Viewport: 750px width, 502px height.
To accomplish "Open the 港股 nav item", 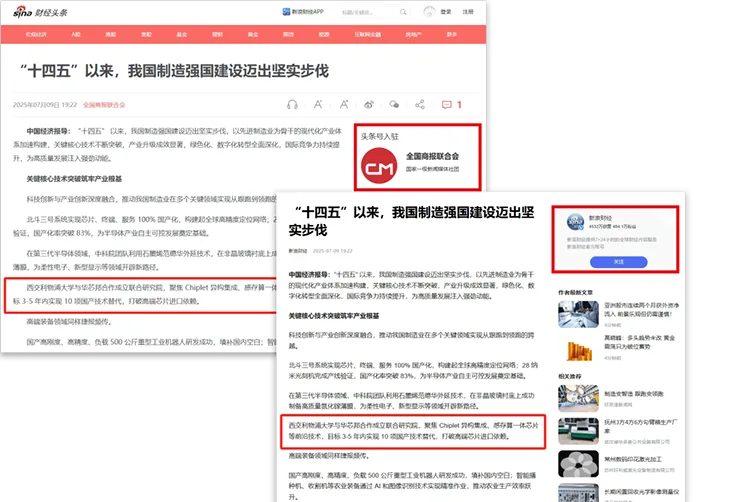I will coord(111,34).
